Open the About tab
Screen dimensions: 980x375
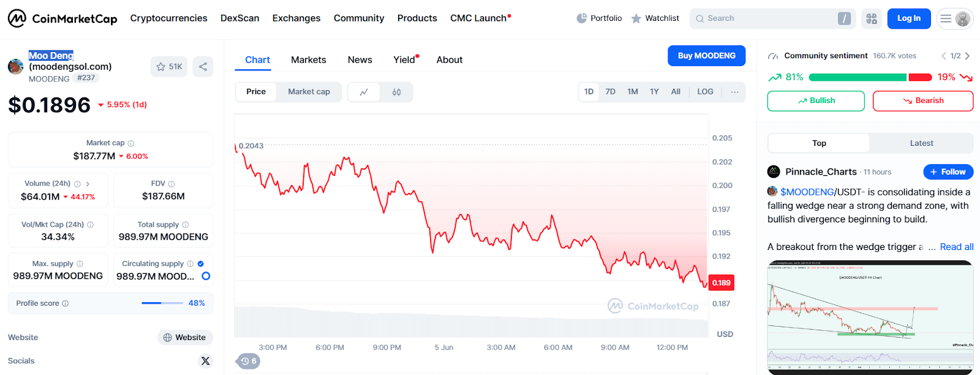tap(449, 60)
